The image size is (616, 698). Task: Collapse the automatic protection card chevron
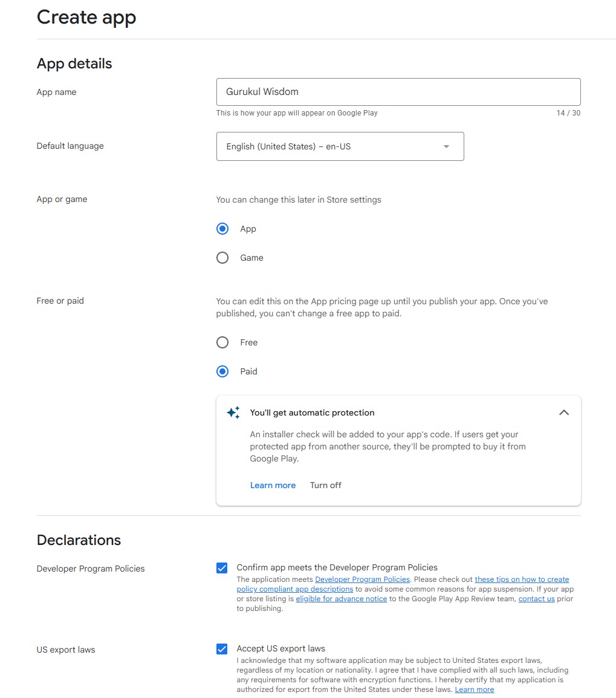pyautogui.click(x=563, y=413)
